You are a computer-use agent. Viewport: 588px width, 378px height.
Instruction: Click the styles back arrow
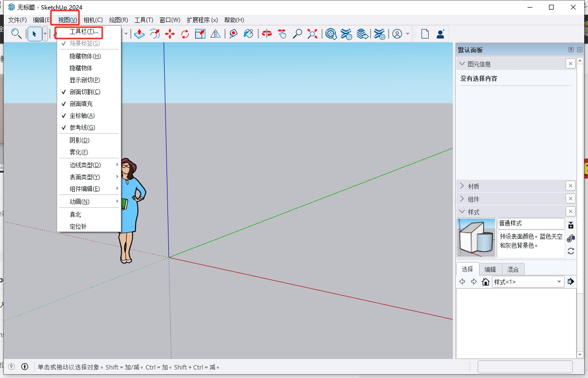(462, 282)
